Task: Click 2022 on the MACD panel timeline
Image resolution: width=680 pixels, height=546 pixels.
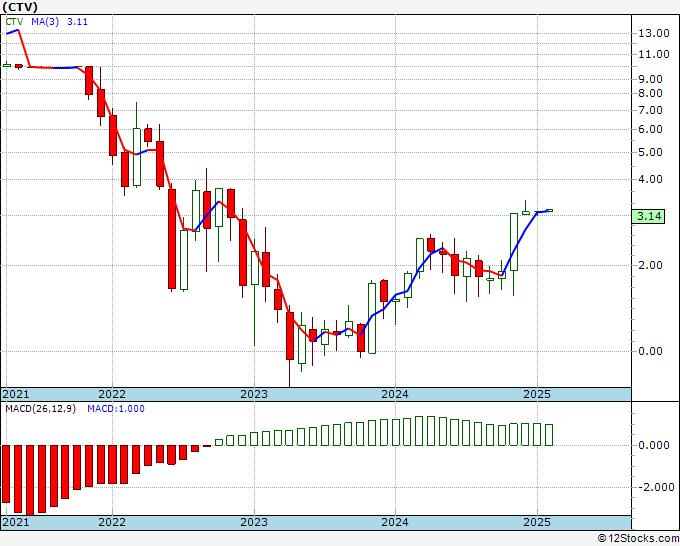Action: (x=112, y=522)
